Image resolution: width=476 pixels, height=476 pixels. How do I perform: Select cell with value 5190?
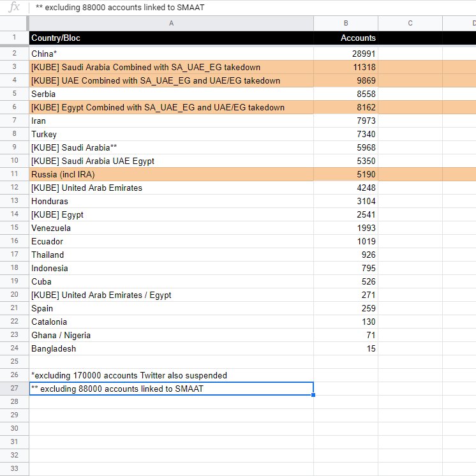(346, 174)
